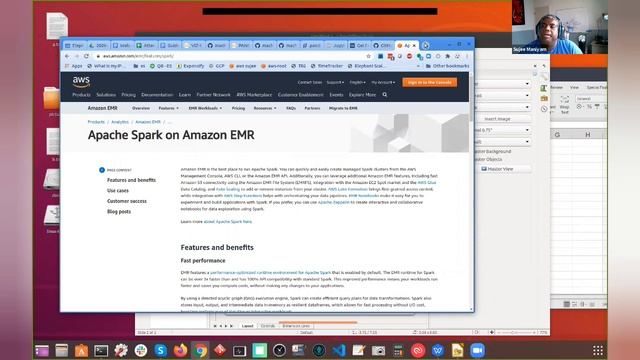Reload the page in Chrome
This screenshot has height=360, width=640.
pos(86,56)
